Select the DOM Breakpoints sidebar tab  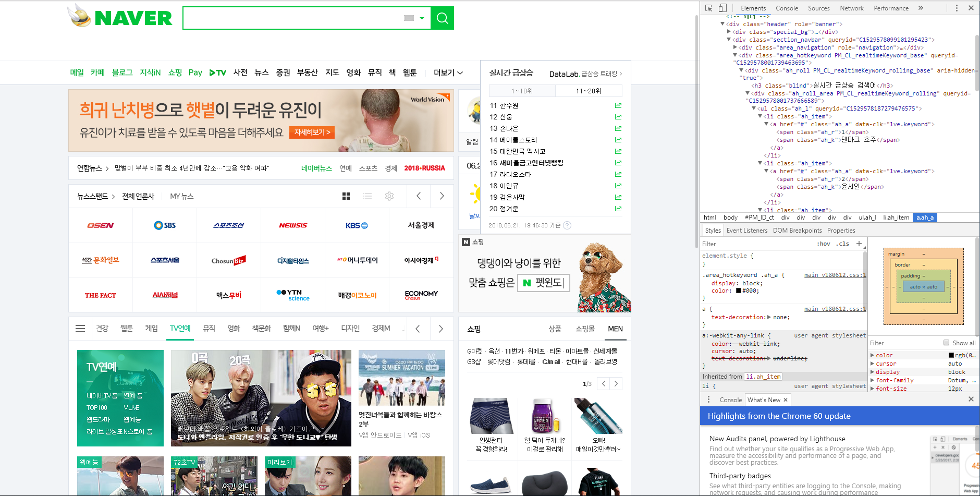coord(797,231)
